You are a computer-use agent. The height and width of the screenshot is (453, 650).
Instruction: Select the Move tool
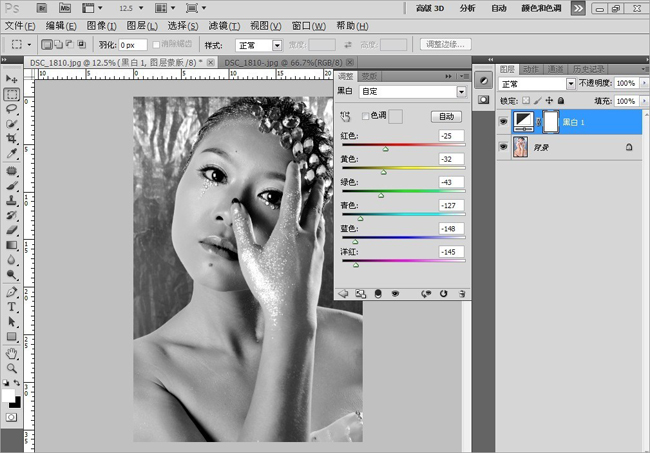(11, 78)
